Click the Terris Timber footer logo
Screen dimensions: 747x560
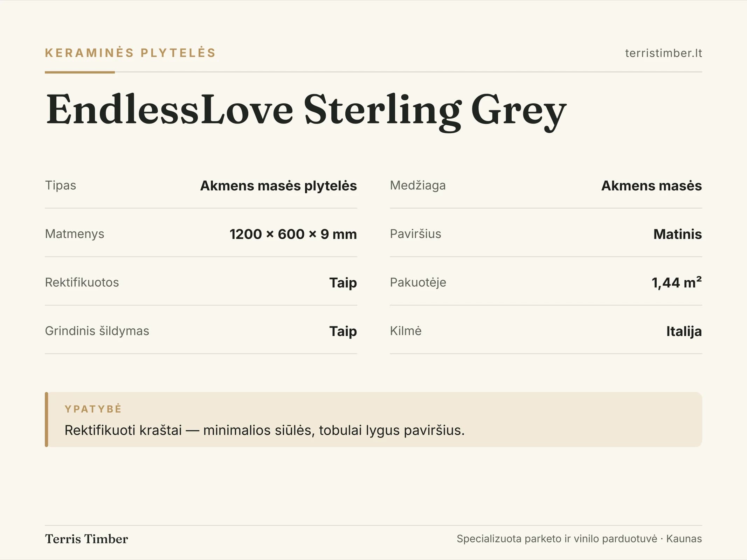tap(87, 539)
